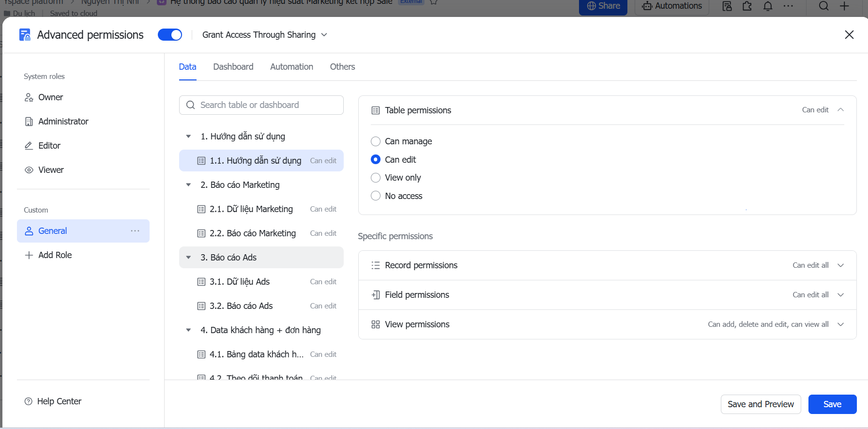Choose the Can edit radio option

pos(376,159)
